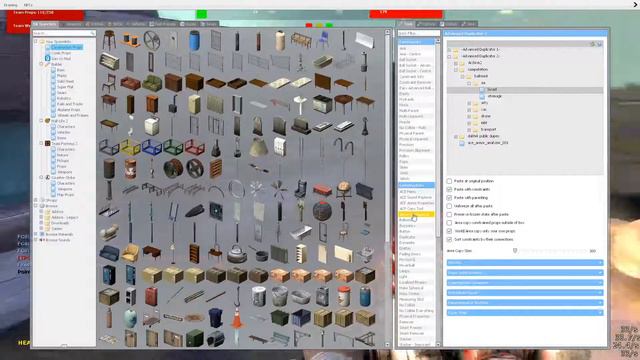Spawn the metal kettle prop
The height and width of the screenshot is (360, 640).
pos(237,253)
